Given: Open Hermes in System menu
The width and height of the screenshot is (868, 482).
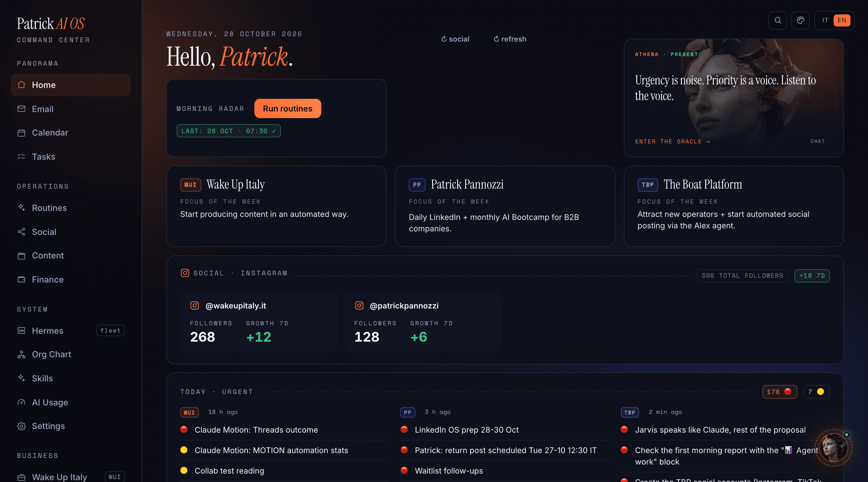Looking at the screenshot, I should coord(71,330).
